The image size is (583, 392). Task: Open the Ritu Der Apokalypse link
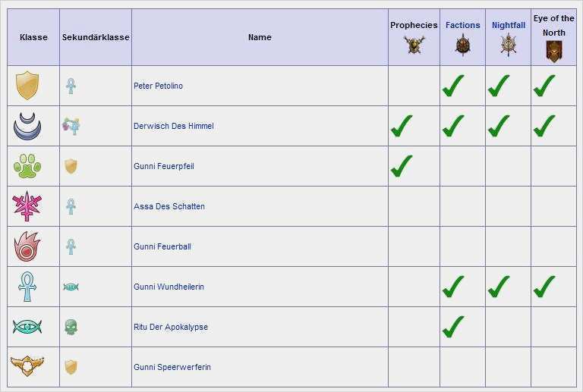pyautogui.click(x=170, y=327)
